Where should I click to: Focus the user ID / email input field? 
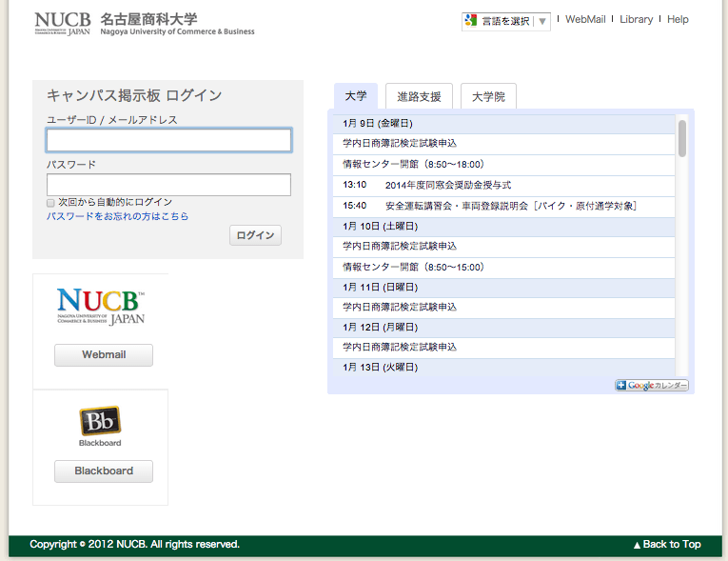tap(168, 141)
